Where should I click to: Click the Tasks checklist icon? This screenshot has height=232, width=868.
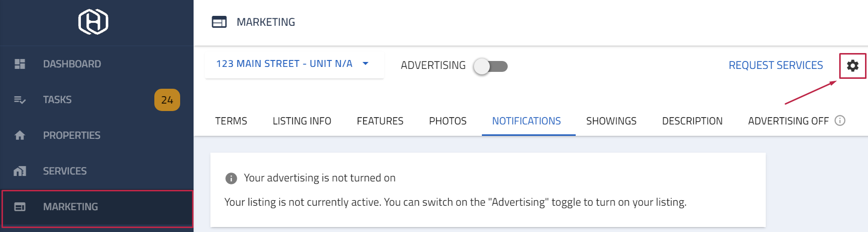coord(20,100)
